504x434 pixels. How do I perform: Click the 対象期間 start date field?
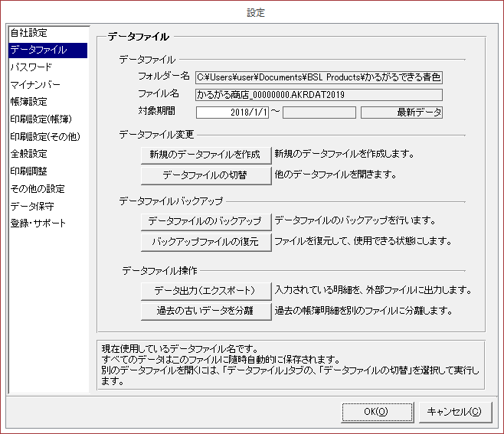coord(233,113)
